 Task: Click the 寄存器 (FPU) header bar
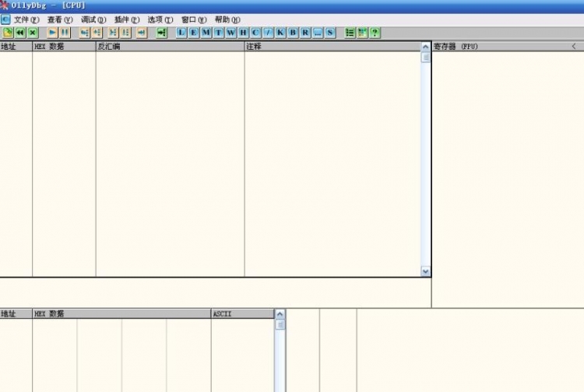point(508,47)
